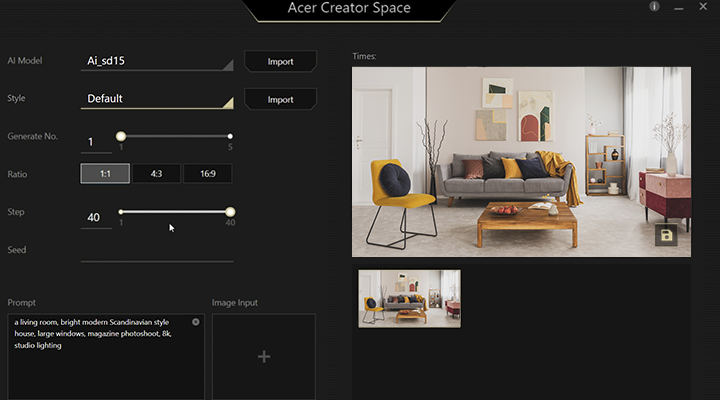
Task: Save the generated image with the disk icon
Action: (x=665, y=235)
